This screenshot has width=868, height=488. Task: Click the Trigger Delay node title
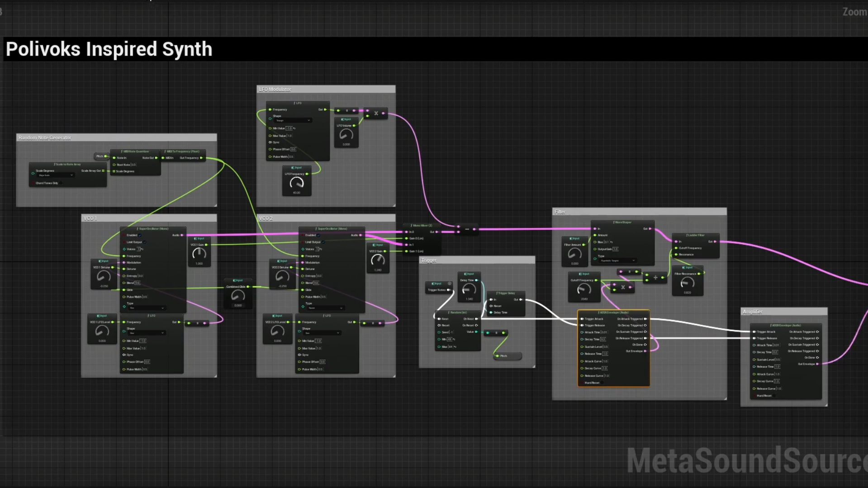pos(506,293)
